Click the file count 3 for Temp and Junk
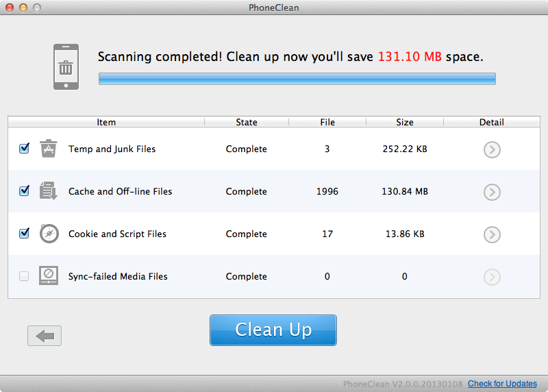Screen dimensions: 548x392 pyautogui.click(x=327, y=149)
